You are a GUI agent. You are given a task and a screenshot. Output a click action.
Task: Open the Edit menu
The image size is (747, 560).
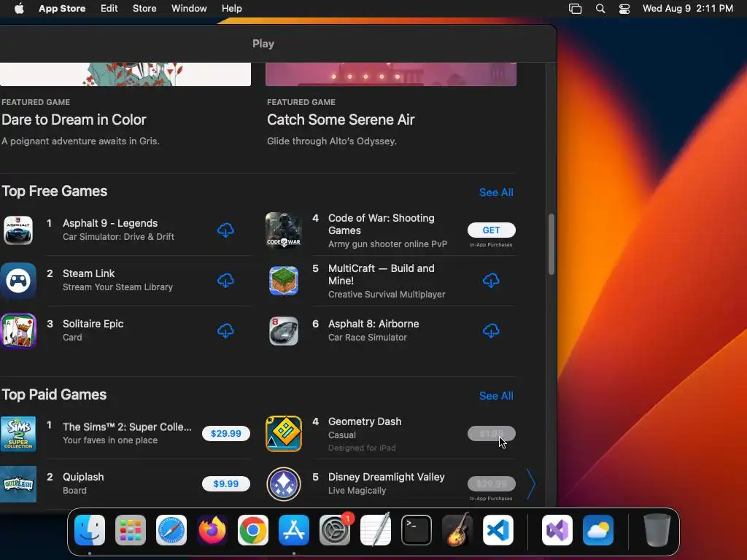pos(109,9)
